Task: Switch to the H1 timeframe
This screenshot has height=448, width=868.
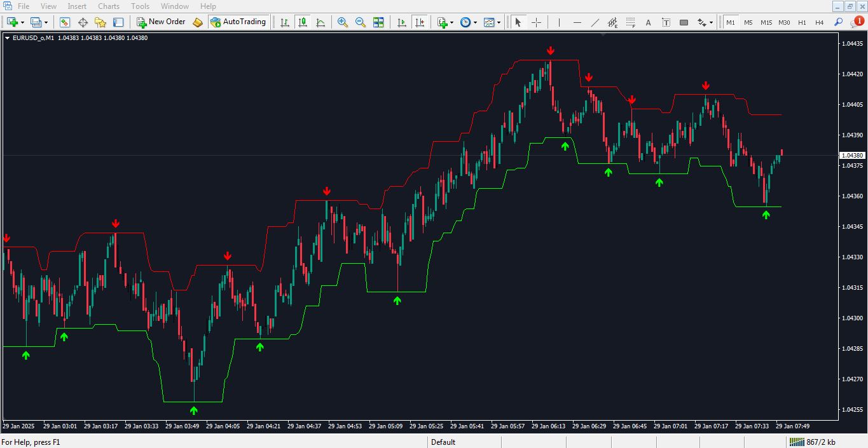Action: (802, 22)
